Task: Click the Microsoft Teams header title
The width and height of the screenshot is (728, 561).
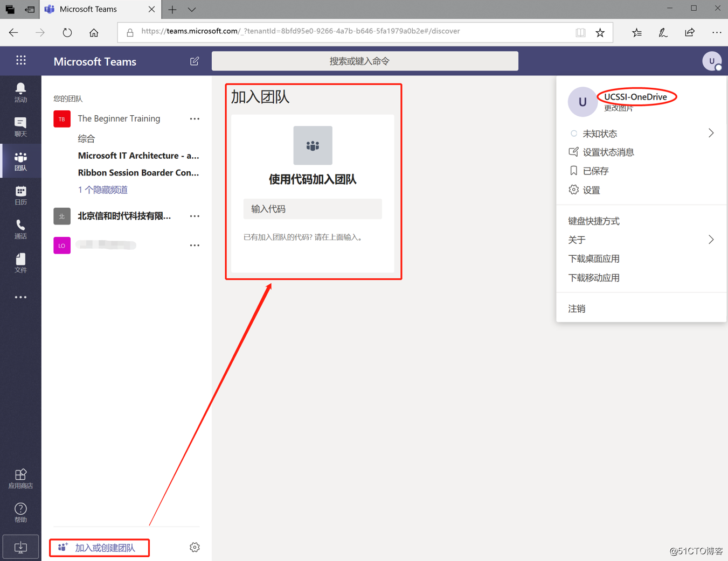Action: click(x=95, y=62)
